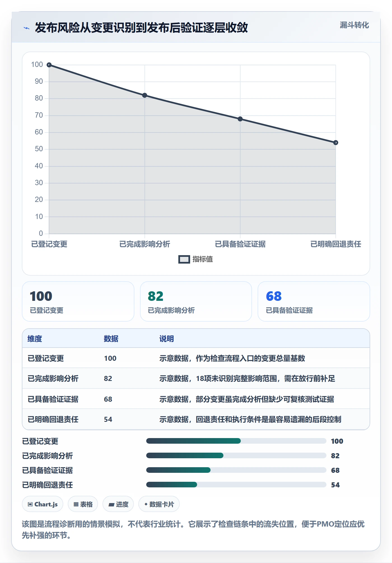392x563 pixels.
Task: Click the 表格 chip
Action: pyautogui.click(x=83, y=504)
